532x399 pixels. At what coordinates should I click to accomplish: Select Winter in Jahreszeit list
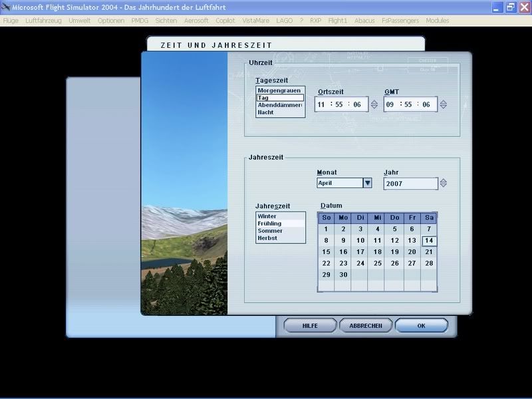[x=267, y=216]
